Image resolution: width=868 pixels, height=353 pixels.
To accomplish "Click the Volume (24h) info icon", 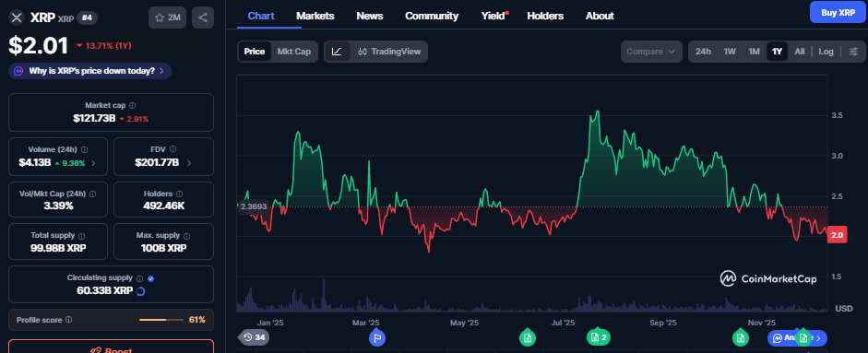I will 84,149.
